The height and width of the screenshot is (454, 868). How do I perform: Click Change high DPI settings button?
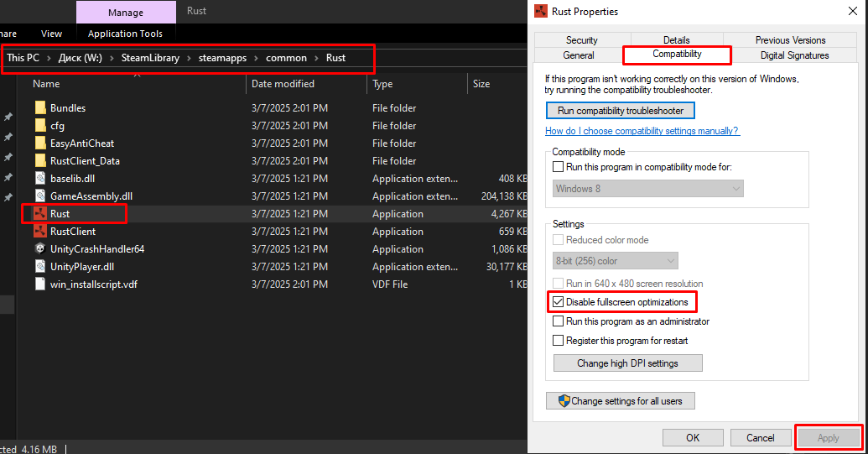pyautogui.click(x=628, y=363)
